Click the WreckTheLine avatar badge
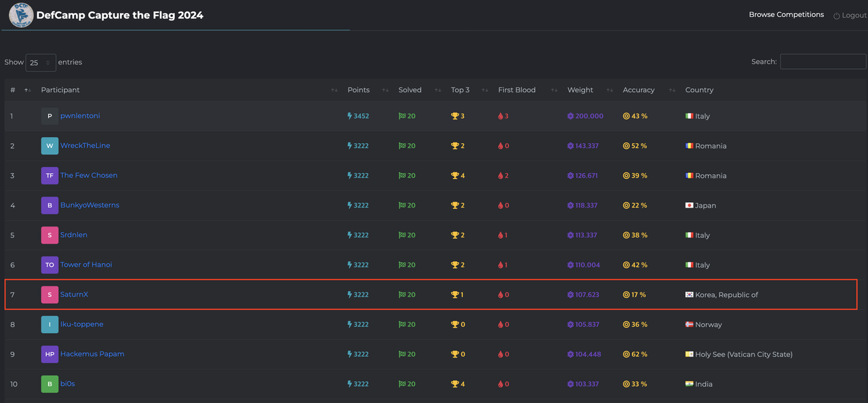The height and width of the screenshot is (403, 868). 50,146
